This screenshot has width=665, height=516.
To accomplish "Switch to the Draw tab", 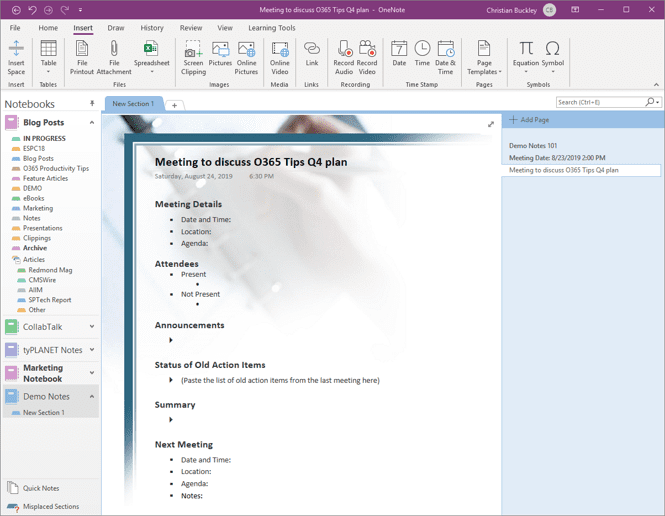I will [116, 28].
